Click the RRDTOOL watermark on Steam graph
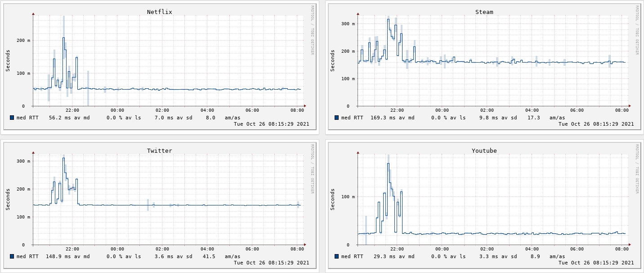This screenshot has height=273, width=644. pyautogui.click(x=637, y=30)
